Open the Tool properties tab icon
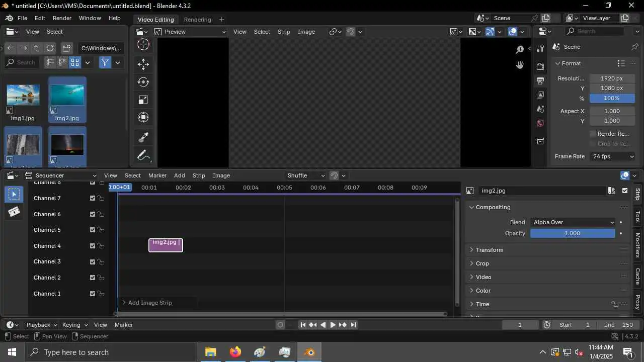The width and height of the screenshot is (644, 362). pos(540,49)
